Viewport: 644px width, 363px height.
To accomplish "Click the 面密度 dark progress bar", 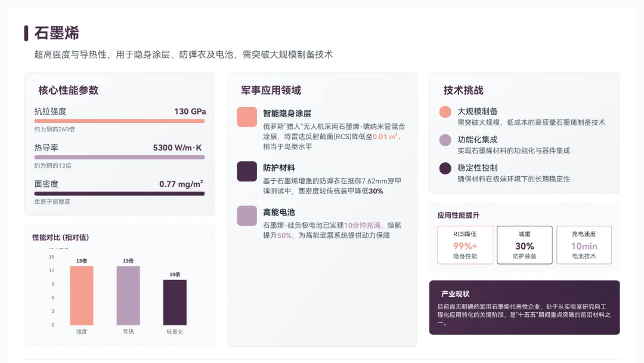I will point(119,193).
